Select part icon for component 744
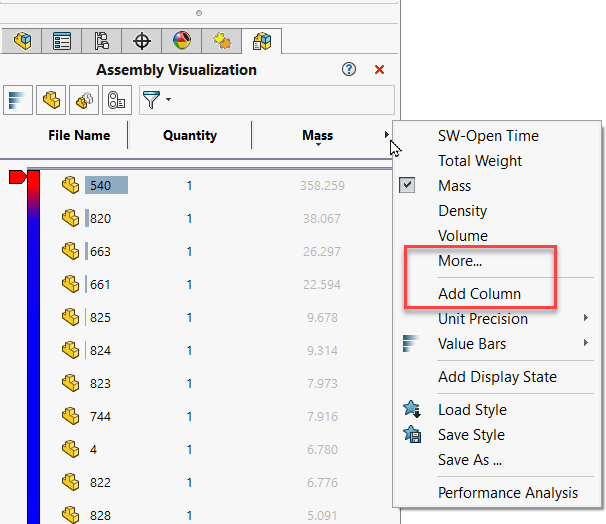606x524 pixels. (70, 416)
